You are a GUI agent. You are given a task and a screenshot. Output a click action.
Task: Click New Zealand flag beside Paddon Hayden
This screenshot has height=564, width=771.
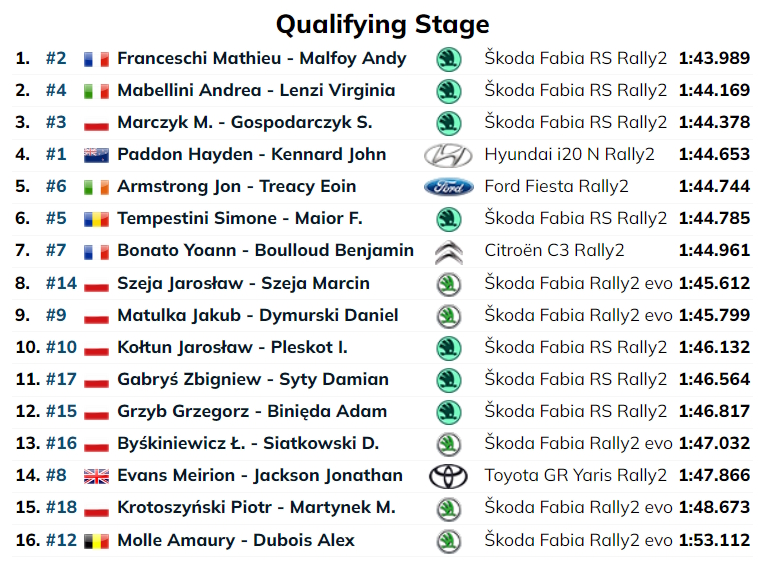click(96, 155)
